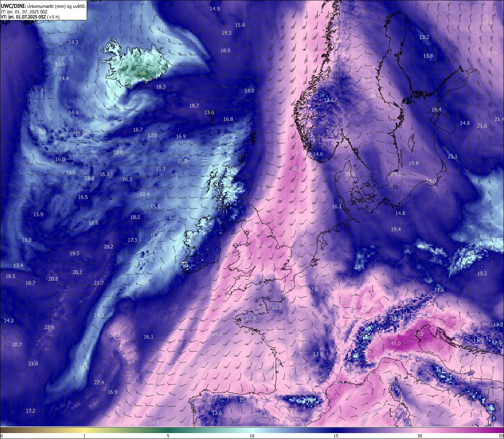504x439 pixels.
Task: Click the 19.2 value label
Action: 482,273
